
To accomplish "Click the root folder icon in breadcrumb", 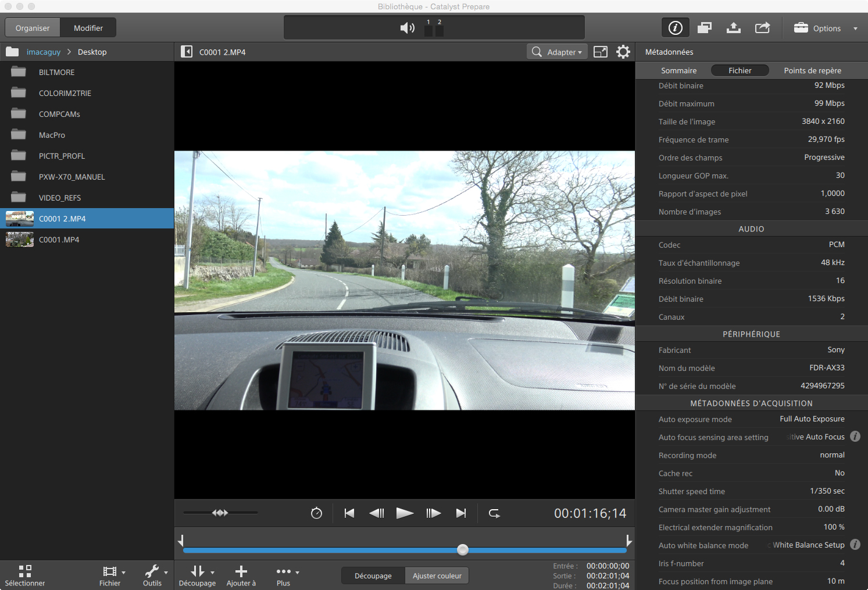I will coord(12,52).
